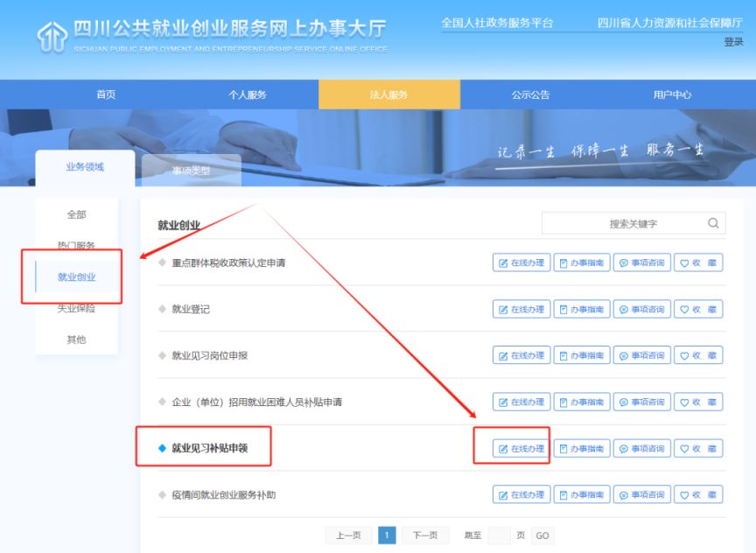The image size is (756, 553).
Task: Open 全国人社政务服务平台 link
Action: pos(497,23)
